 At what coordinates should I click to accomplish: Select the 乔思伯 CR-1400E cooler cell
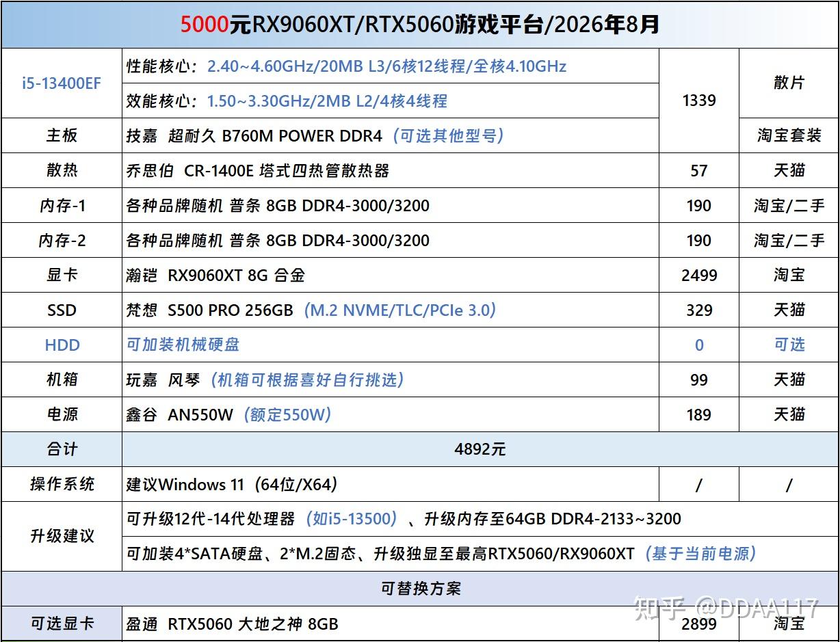pos(391,170)
